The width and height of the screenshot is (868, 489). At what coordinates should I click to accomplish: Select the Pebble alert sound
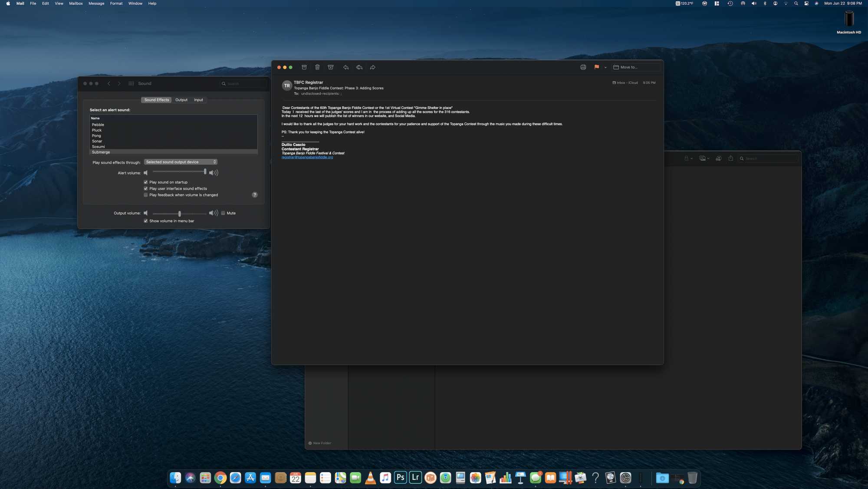(x=174, y=125)
